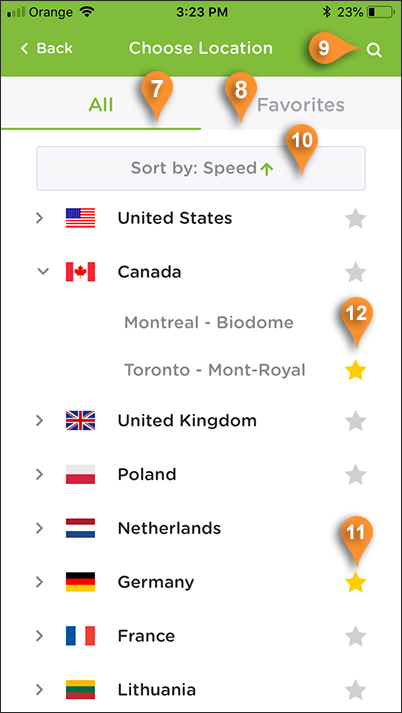Expand the Netherlands locations chevron

(40, 528)
